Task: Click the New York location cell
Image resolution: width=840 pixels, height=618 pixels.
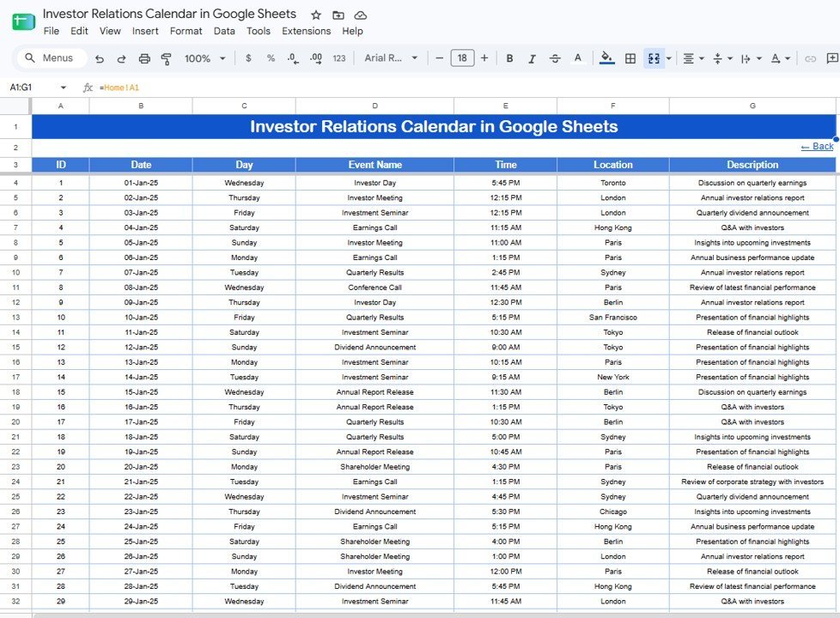Action: (x=613, y=377)
